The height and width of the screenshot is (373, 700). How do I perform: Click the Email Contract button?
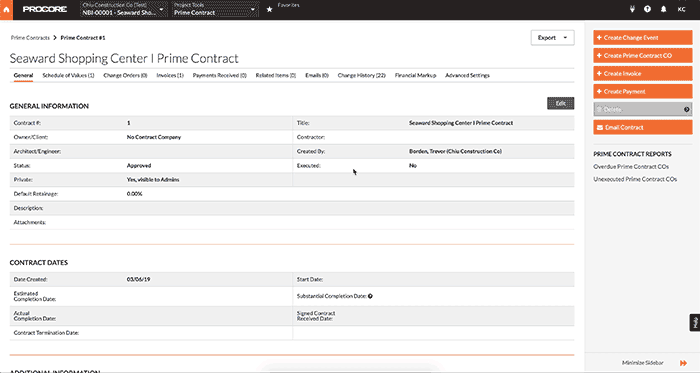pyautogui.click(x=643, y=127)
